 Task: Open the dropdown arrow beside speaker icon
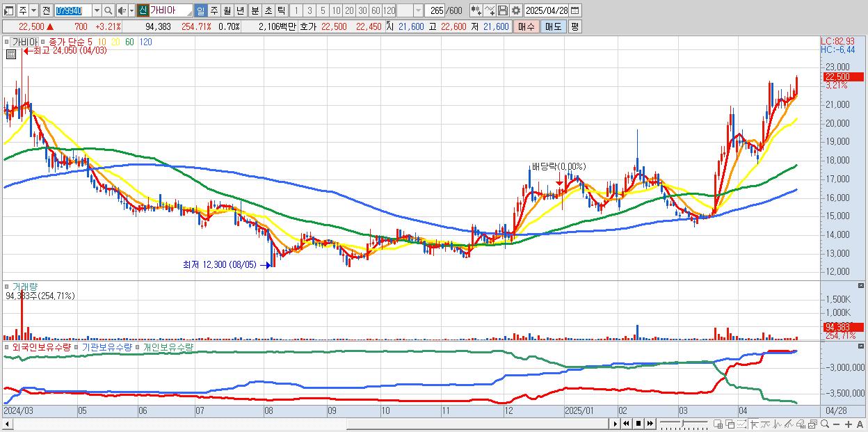(131, 10)
